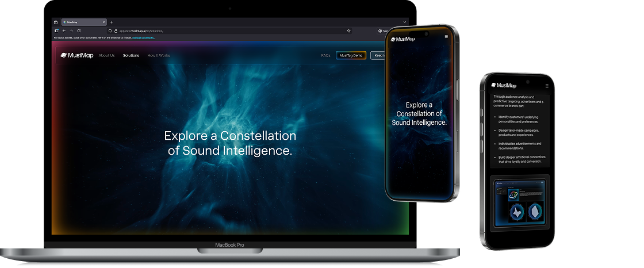The width and height of the screenshot is (644, 268).
Task: Click the MusiMap logo on the middle phone
Action: pyautogui.click(x=403, y=40)
